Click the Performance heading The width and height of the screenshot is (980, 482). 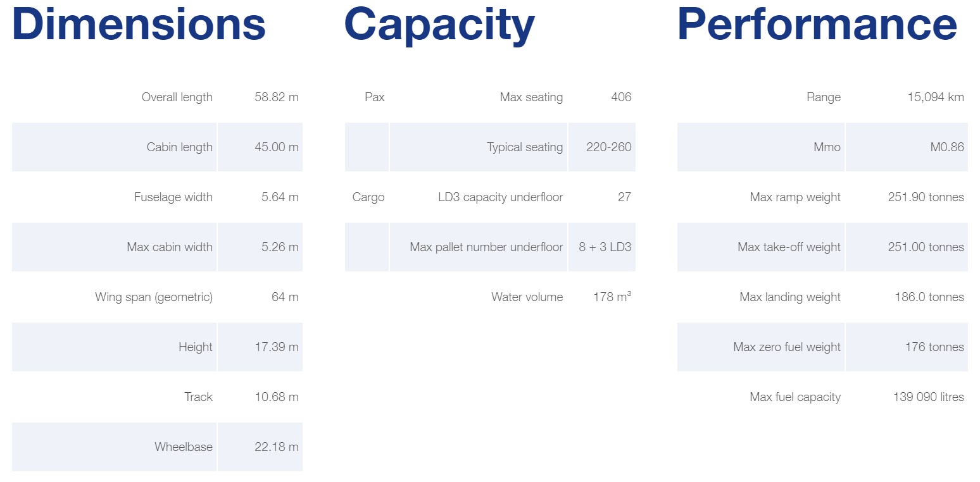[817, 24]
